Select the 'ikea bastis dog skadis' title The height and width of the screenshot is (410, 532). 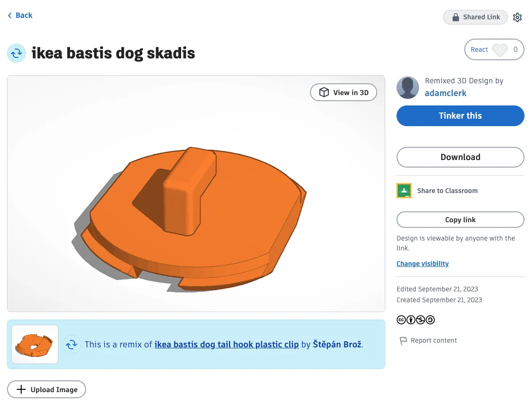pos(113,53)
